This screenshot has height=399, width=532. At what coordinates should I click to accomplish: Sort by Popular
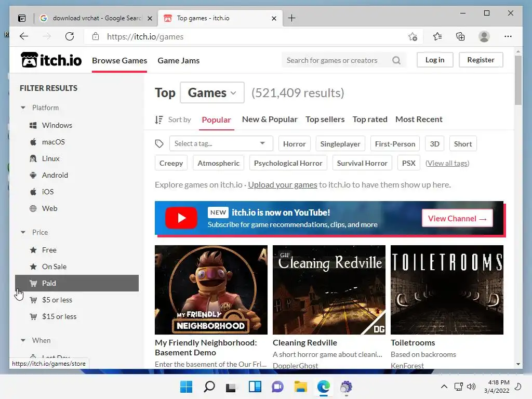[x=216, y=120]
